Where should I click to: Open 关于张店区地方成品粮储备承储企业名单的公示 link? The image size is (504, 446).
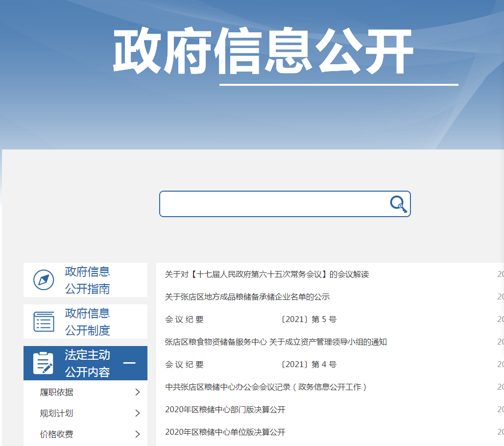click(x=247, y=297)
